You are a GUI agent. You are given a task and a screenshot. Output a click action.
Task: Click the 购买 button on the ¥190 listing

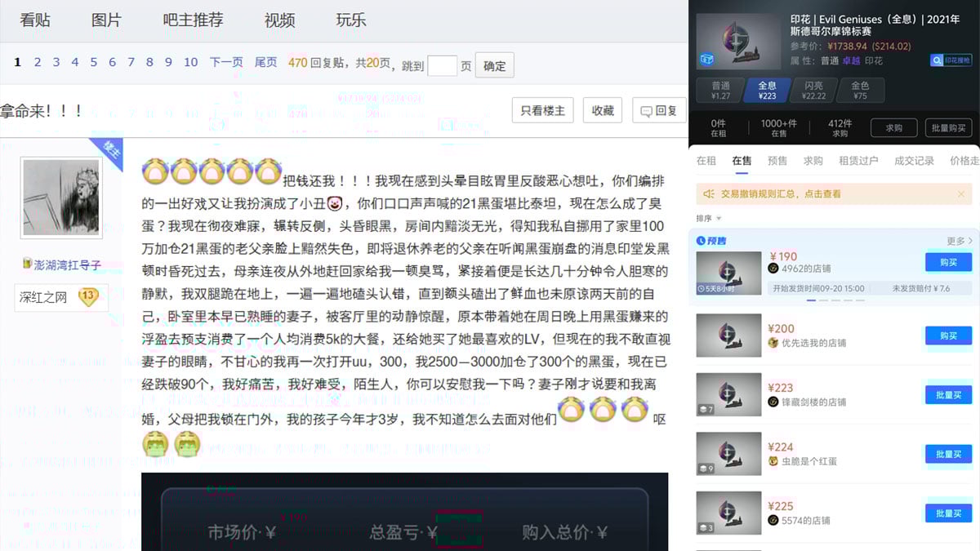pyautogui.click(x=948, y=262)
